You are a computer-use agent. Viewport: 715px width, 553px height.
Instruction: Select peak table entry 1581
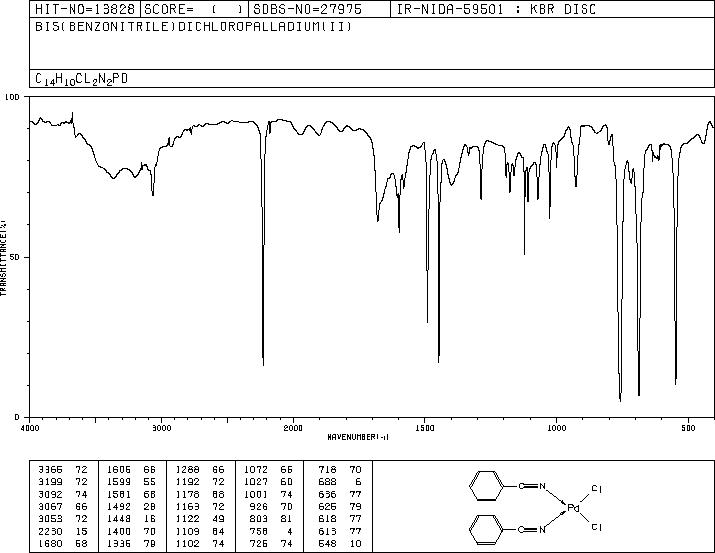[131, 494]
